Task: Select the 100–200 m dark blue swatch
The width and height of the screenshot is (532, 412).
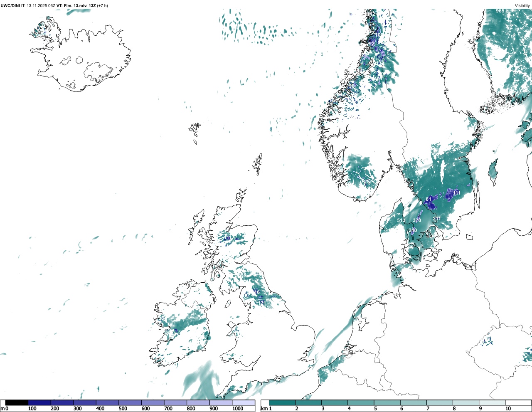Action: click(39, 403)
